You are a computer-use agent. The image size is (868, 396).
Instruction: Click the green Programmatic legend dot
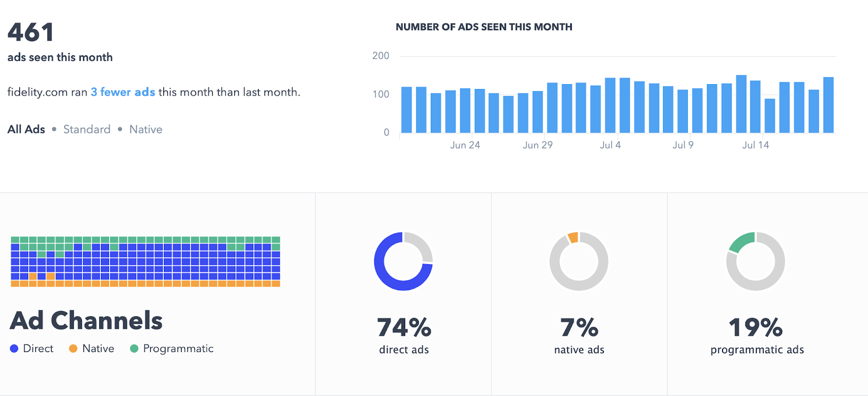click(134, 348)
